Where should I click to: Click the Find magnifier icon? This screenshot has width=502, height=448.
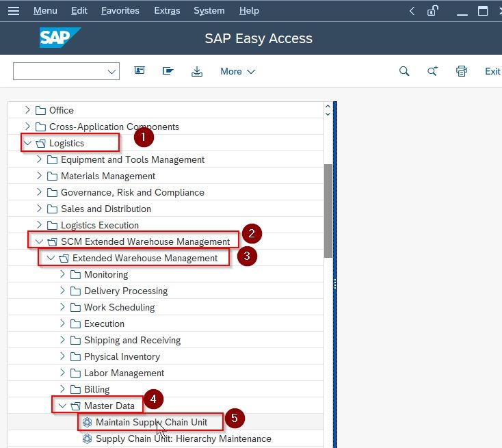tap(404, 71)
